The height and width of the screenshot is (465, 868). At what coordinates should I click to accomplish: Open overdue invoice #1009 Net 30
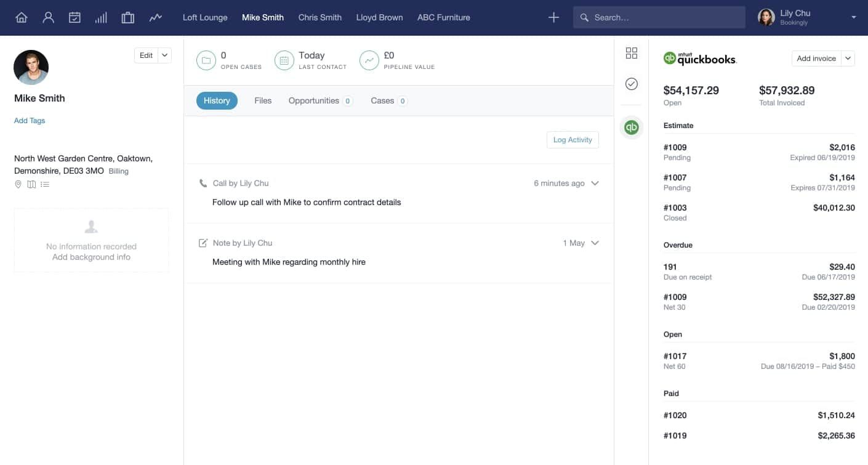759,302
